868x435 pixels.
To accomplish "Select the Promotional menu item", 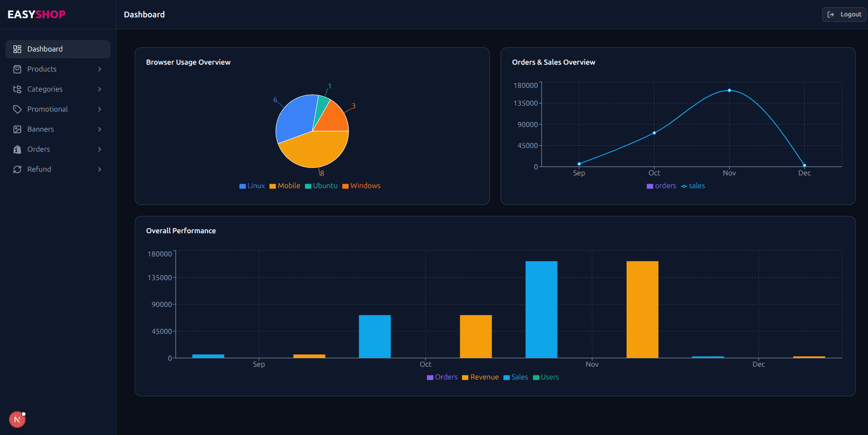I will point(47,109).
